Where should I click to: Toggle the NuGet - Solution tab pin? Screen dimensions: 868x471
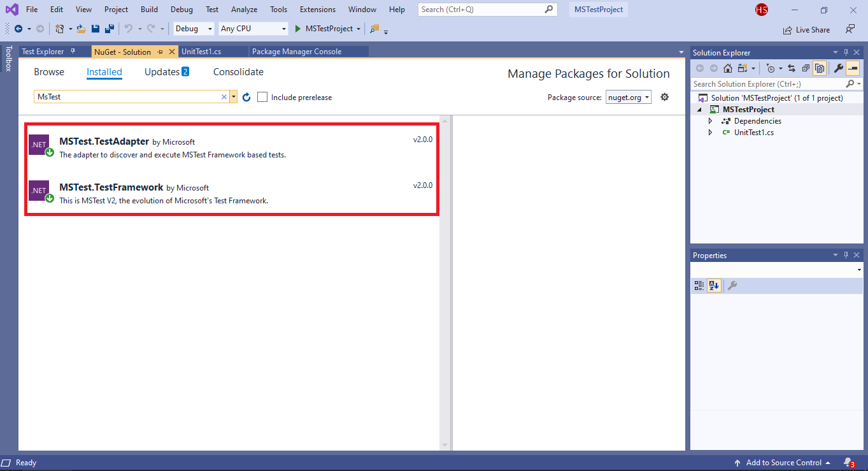[160, 52]
